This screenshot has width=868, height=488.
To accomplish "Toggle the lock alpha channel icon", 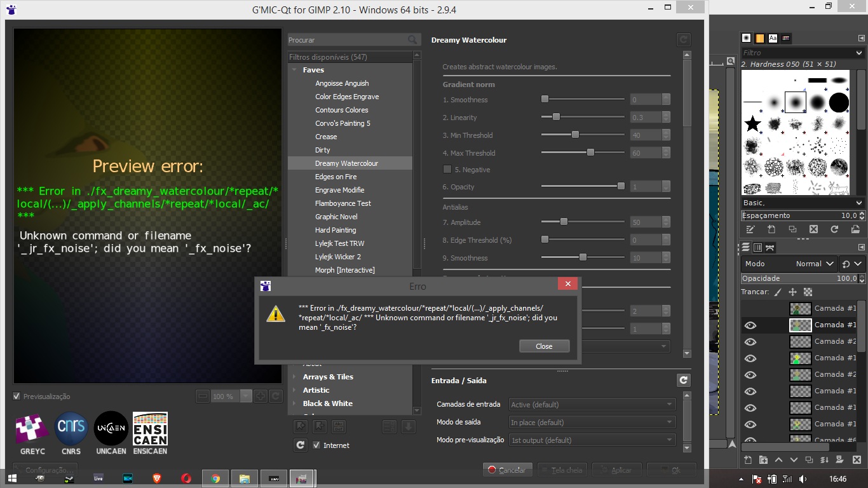I will [x=808, y=292].
